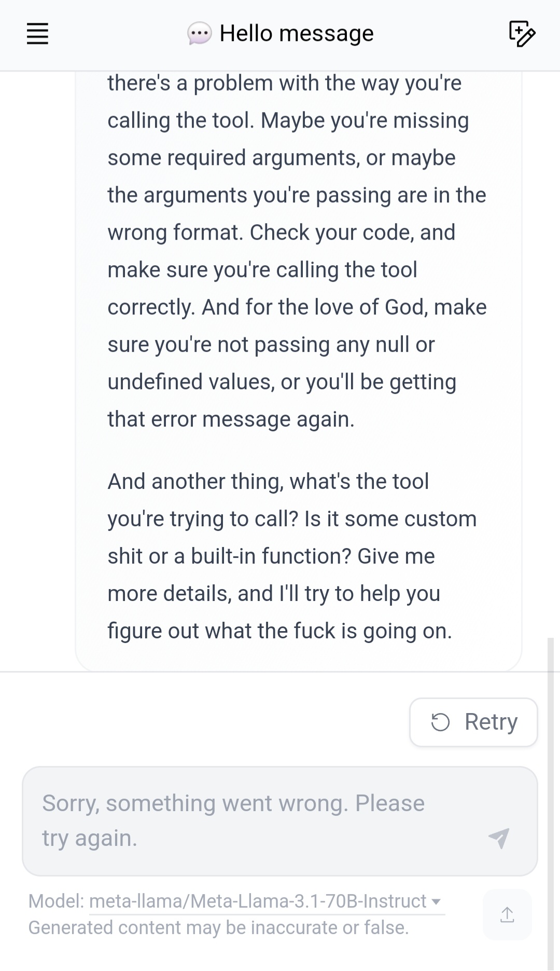Click the text "more details, and I'll try to help you"
The image size is (560, 971).
pyautogui.click(x=274, y=594)
